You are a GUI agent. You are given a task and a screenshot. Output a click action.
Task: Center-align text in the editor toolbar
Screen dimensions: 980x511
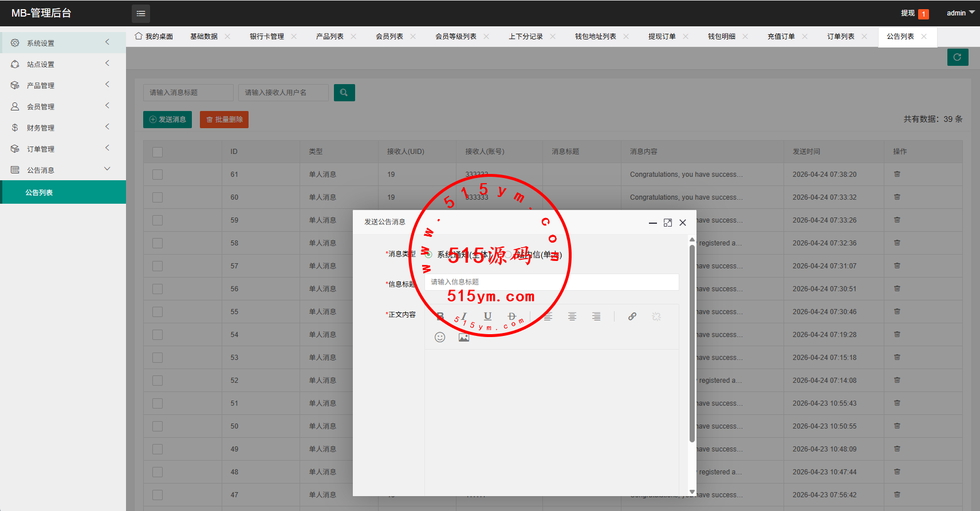572,316
